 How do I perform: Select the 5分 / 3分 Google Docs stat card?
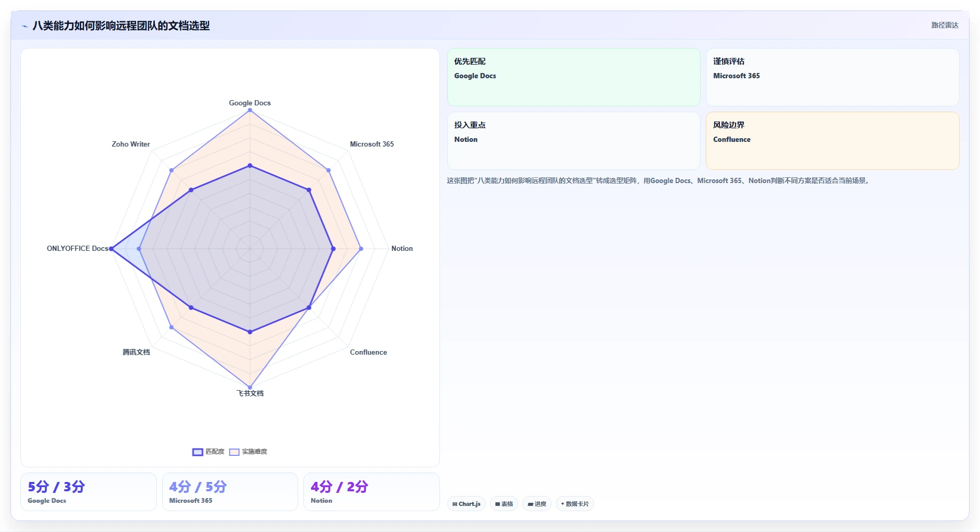89,492
